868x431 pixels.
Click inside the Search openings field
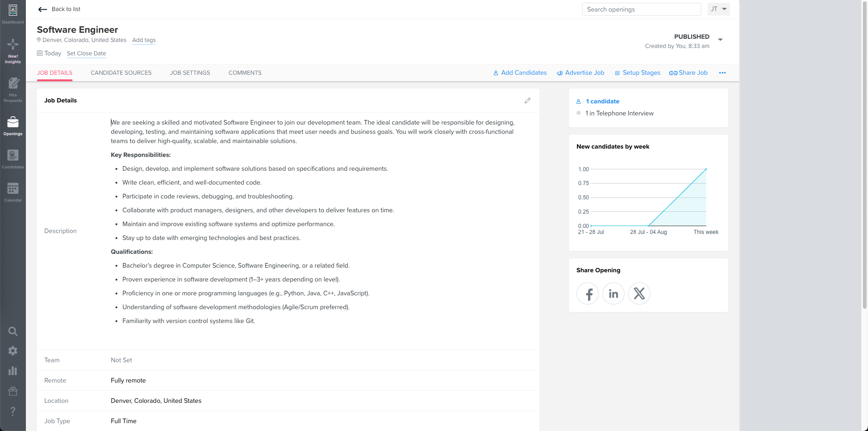(x=641, y=9)
